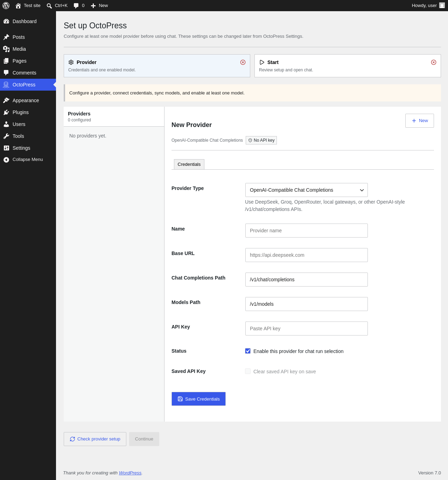Open user avatar in admin bar
The height and width of the screenshot is (480, 448).
(442, 6)
